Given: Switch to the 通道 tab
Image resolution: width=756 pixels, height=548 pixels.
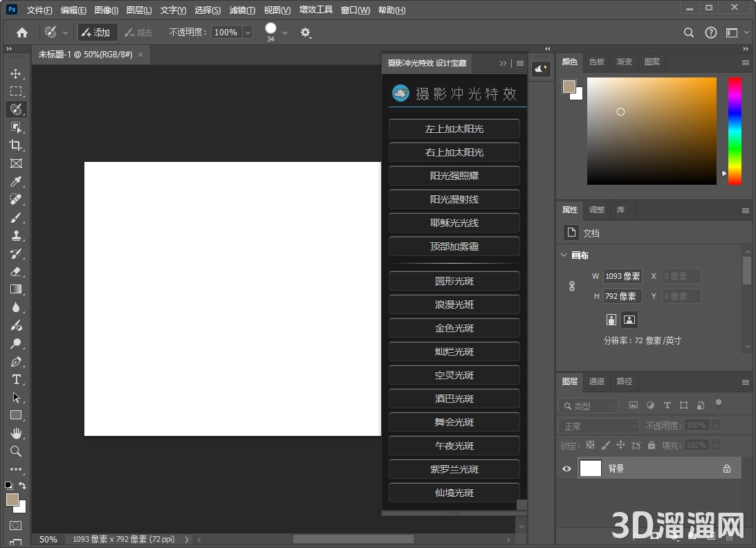Looking at the screenshot, I should coord(596,381).
